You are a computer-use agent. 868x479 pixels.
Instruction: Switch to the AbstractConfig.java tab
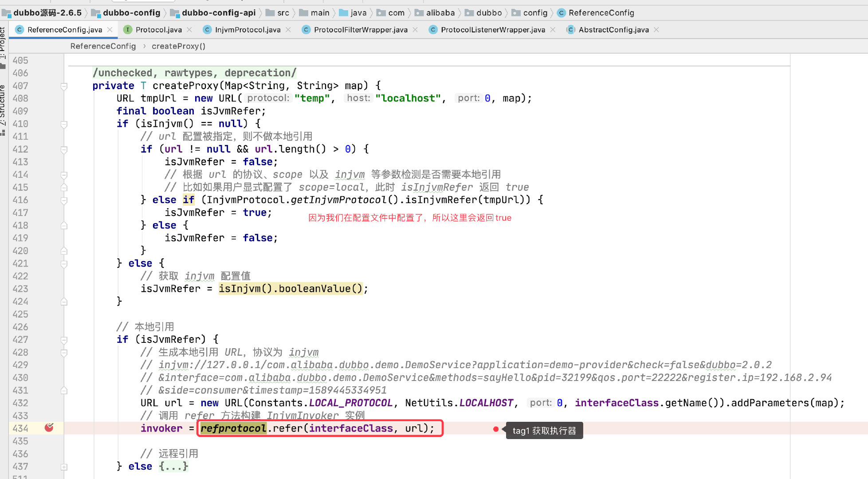[x=613, y=30]
